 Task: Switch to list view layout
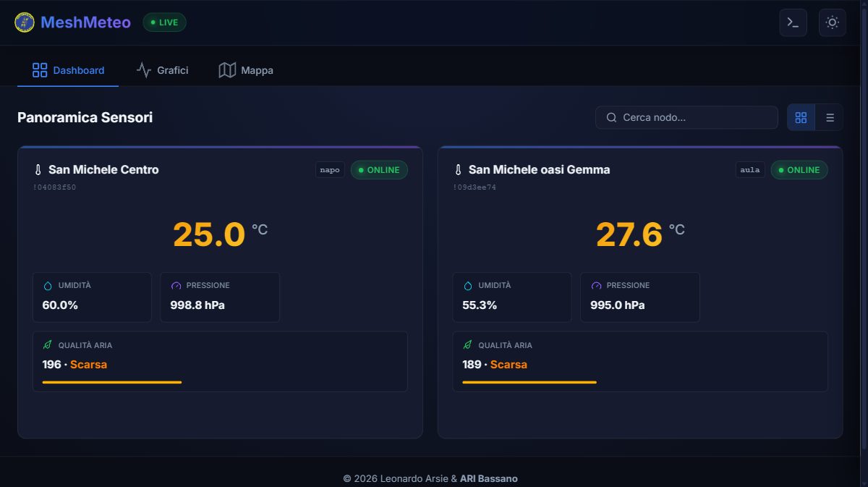(830, 117)
